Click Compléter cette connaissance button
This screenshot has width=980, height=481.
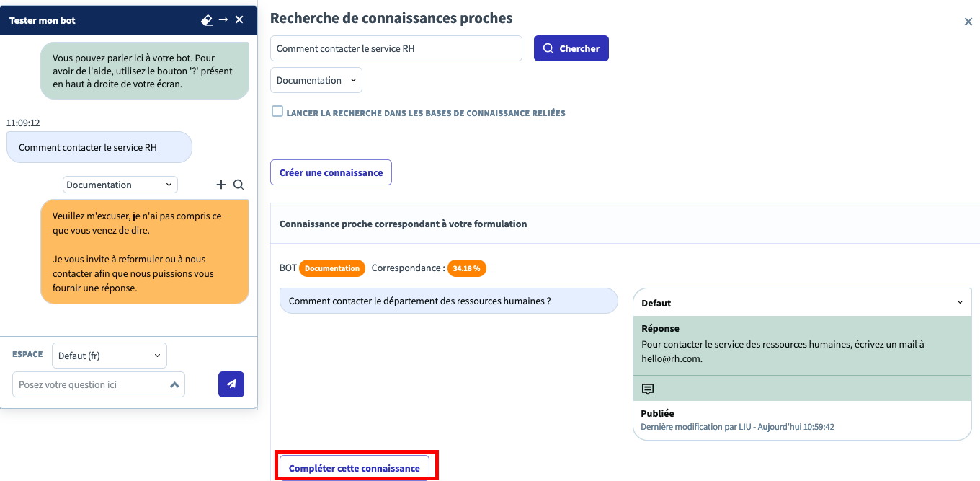[355, 468]
